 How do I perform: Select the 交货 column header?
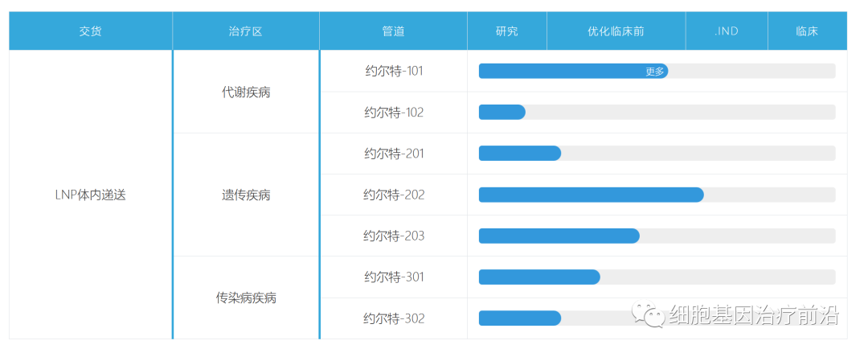91,31
